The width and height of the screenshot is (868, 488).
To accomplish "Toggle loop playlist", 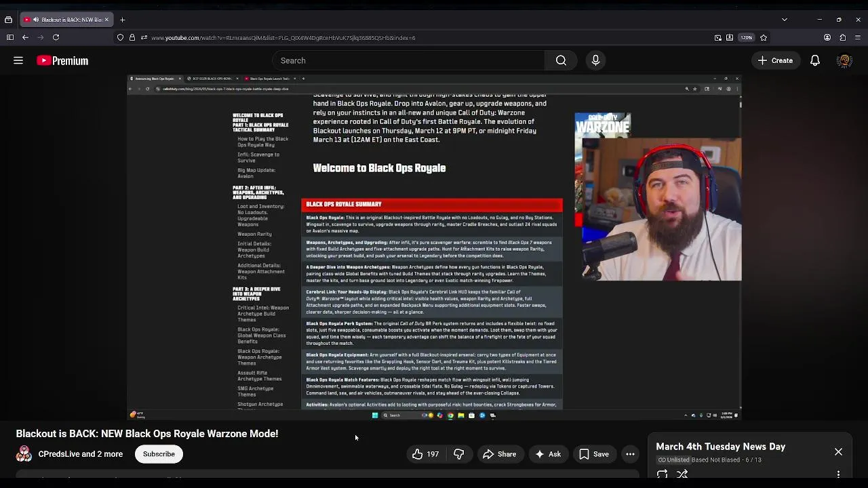I will [663, 474].
